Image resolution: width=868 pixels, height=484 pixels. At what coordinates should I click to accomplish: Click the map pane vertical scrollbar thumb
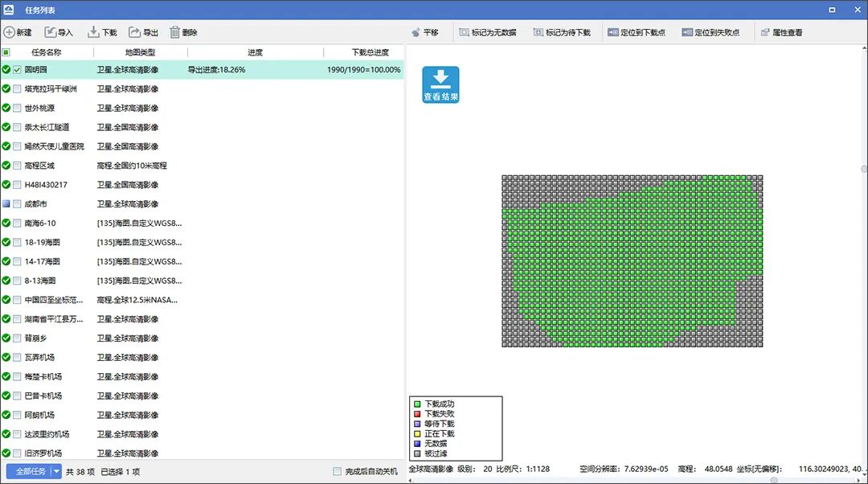(863, 168)
